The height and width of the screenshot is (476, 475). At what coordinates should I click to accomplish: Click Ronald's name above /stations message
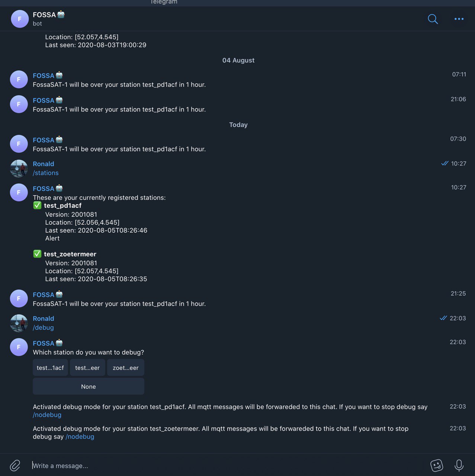click(44, 164)
